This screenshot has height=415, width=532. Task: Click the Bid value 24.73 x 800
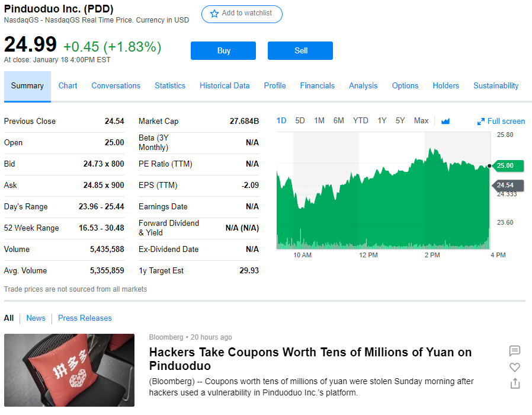click(104, 164)
